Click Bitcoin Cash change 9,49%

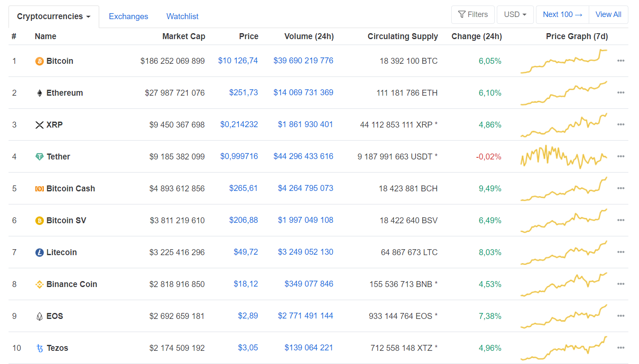[x=490, y=189]
